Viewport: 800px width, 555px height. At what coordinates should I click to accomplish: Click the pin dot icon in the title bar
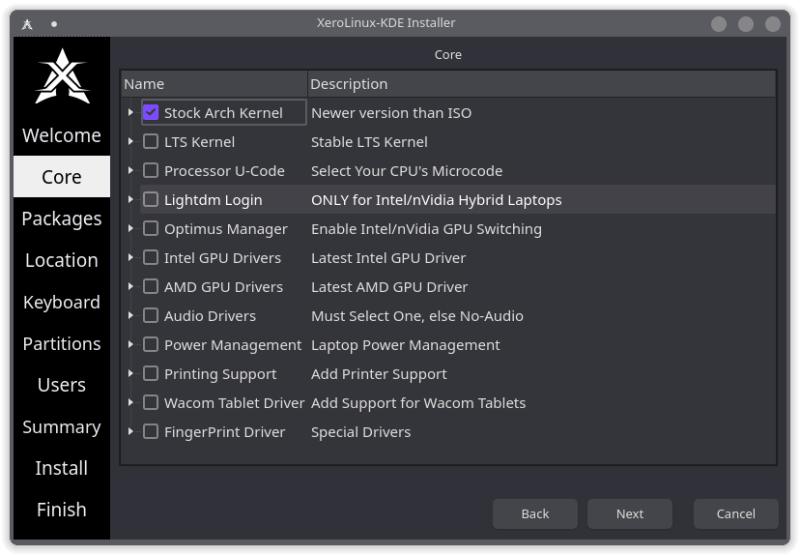click(54, 23)
